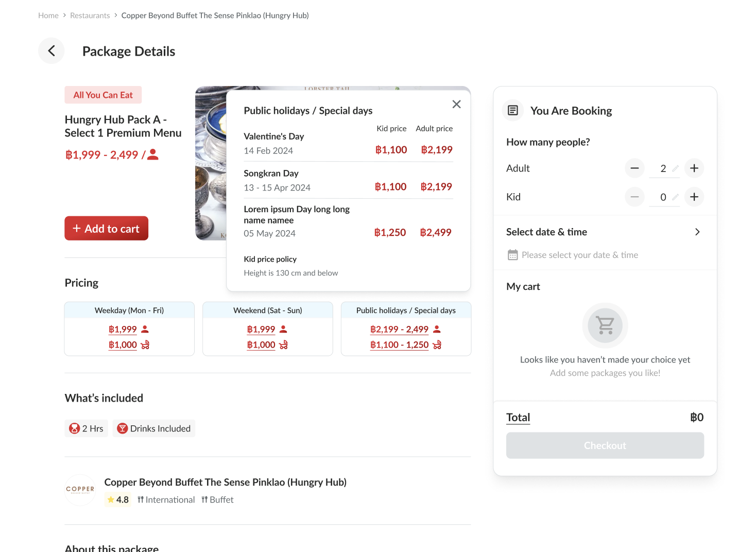Increase the Kid count with plus
Image resolution: width=756 pixels, height=552 pixels.
pos(694,197)
